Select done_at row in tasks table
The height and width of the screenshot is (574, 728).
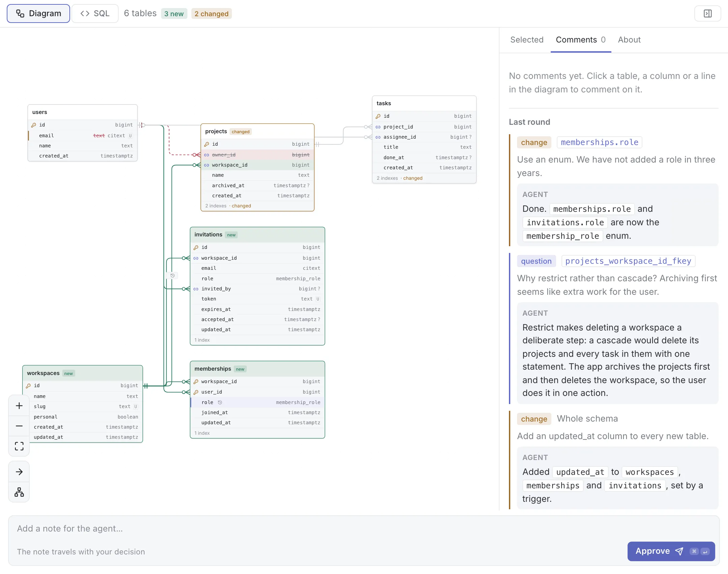coord(424,157)
